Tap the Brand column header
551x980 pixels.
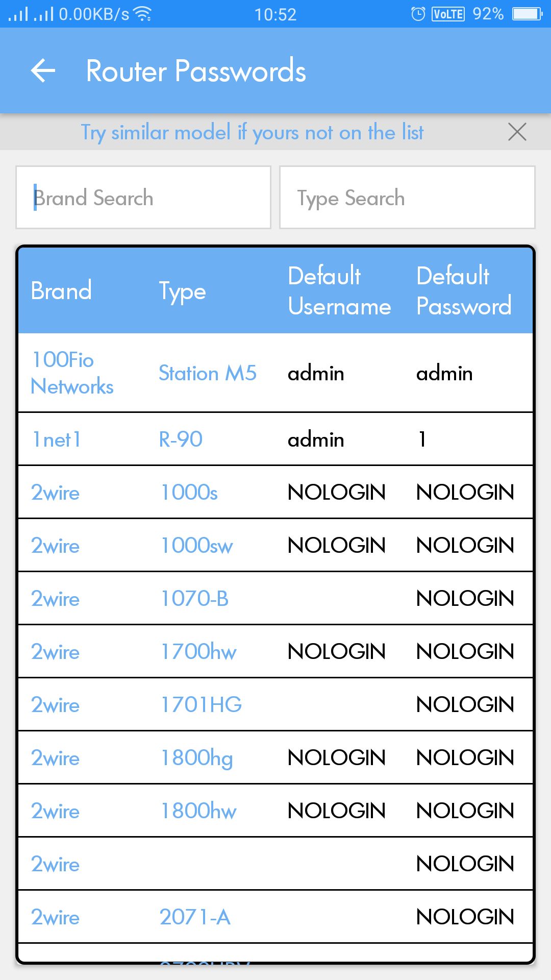[x=61, y=291]
